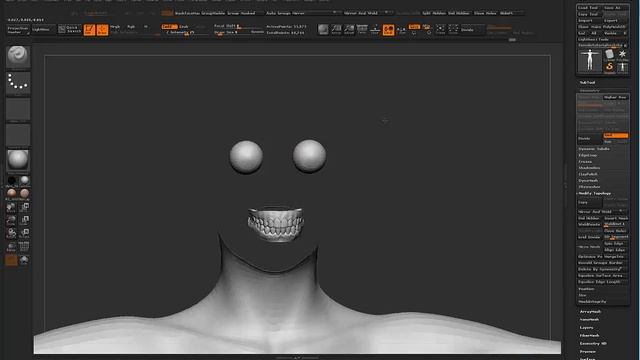Open the Quick Sketch tool

70,29
